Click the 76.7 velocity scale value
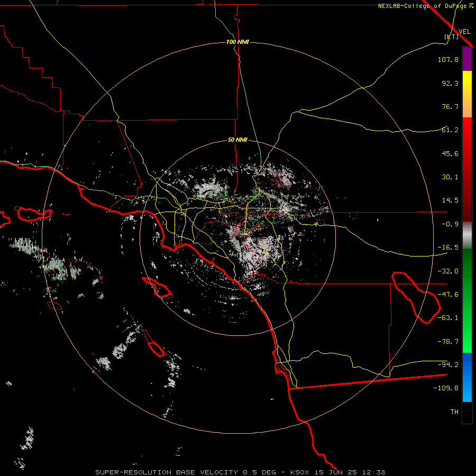The width and height of the screenshot is (476, 476). click(x=450, y=106)
